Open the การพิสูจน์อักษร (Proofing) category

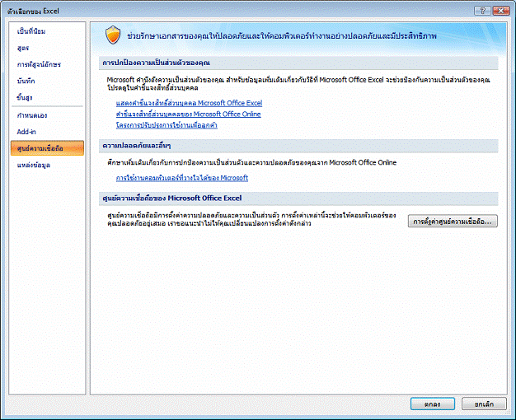coord(39,64)
